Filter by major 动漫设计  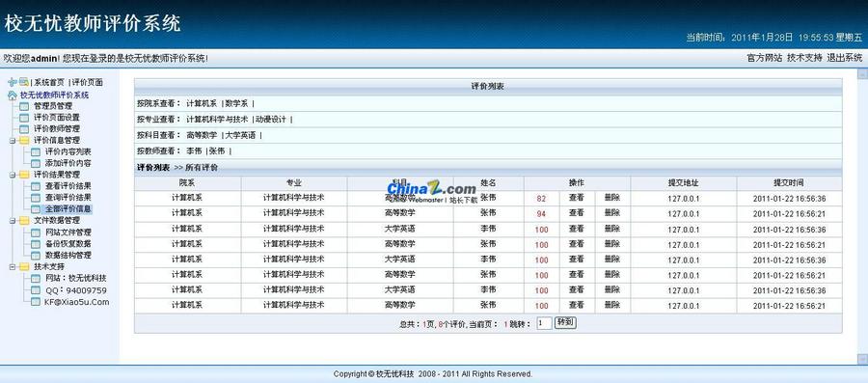tap(271, 119)
